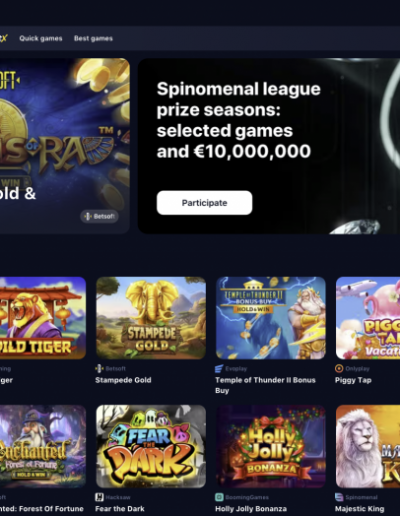Click the Onlyplay provider icon
This screenshot has width=400, height=516.
coord(339,368)
